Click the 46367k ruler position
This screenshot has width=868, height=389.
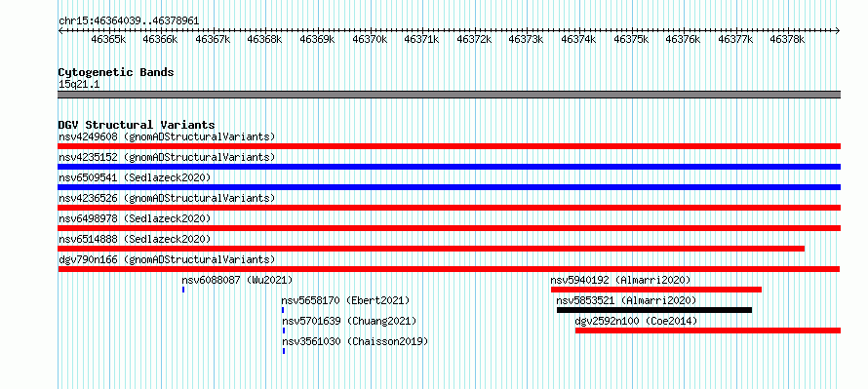coord(213,39)
